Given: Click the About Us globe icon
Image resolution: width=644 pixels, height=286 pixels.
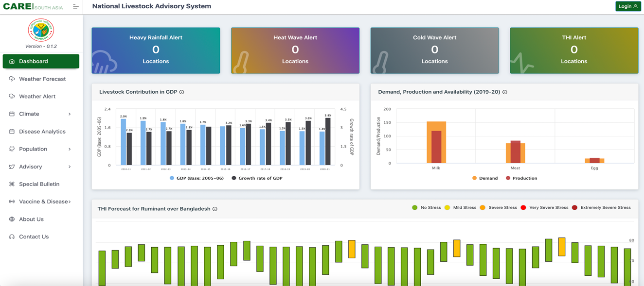Looking at the screenshot, I should click(x=12, y=219).
